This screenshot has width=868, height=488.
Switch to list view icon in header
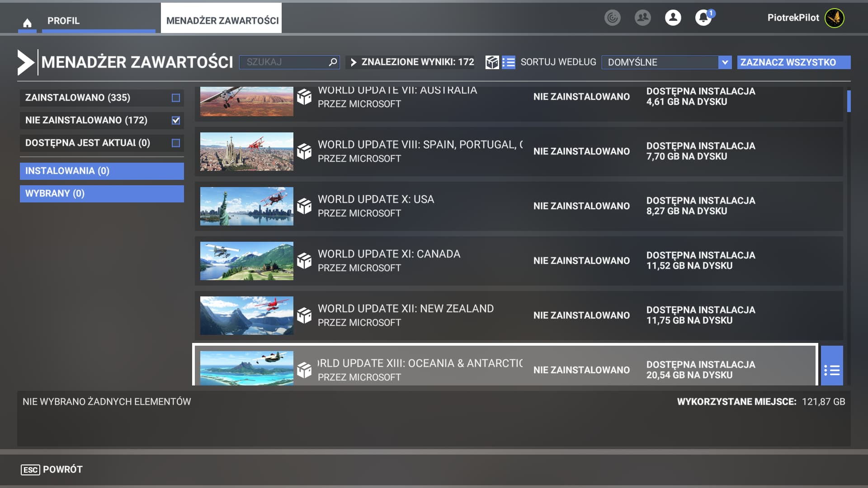pyautogui.click(x=509, y=62)
